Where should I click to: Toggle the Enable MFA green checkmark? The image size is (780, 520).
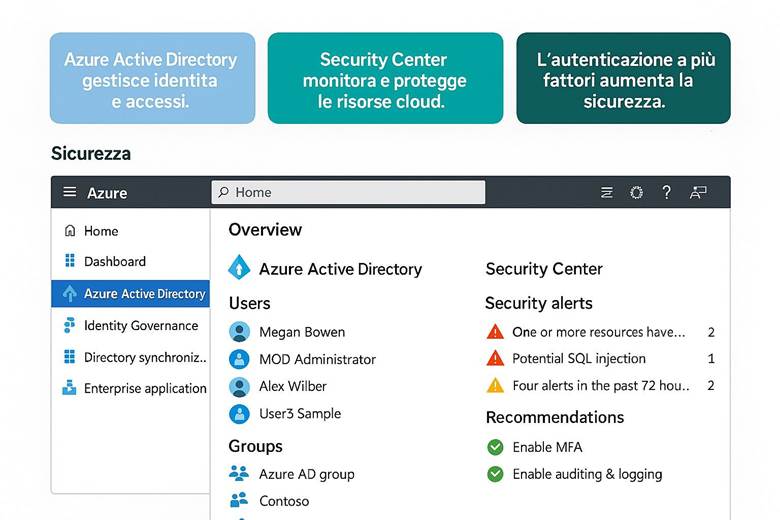pyautogui.click(x=495, y=447)
